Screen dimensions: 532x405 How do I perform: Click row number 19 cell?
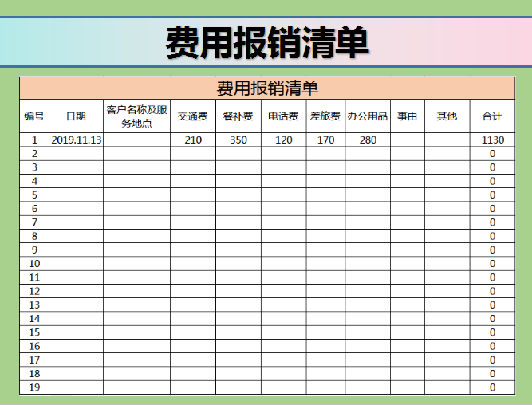tap(34, 387)
